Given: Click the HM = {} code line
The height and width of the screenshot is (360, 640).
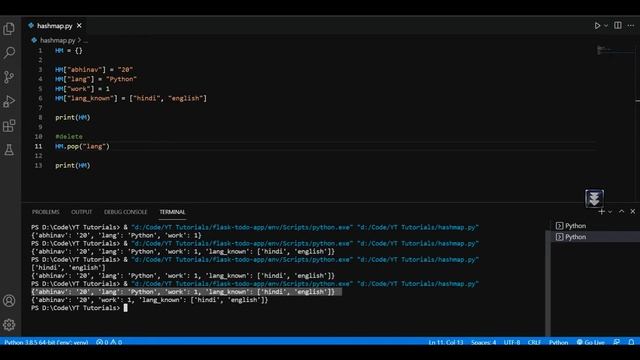Looking at the screenshot, I should (69, 51).
